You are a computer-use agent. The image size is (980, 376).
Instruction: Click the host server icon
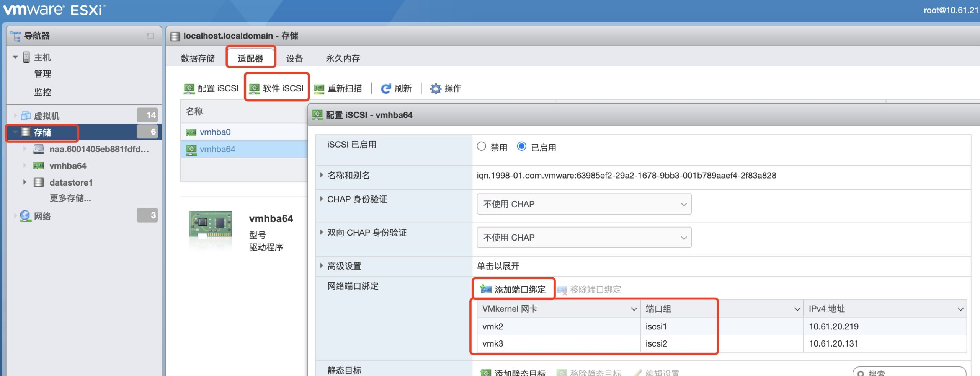(26, 57)
